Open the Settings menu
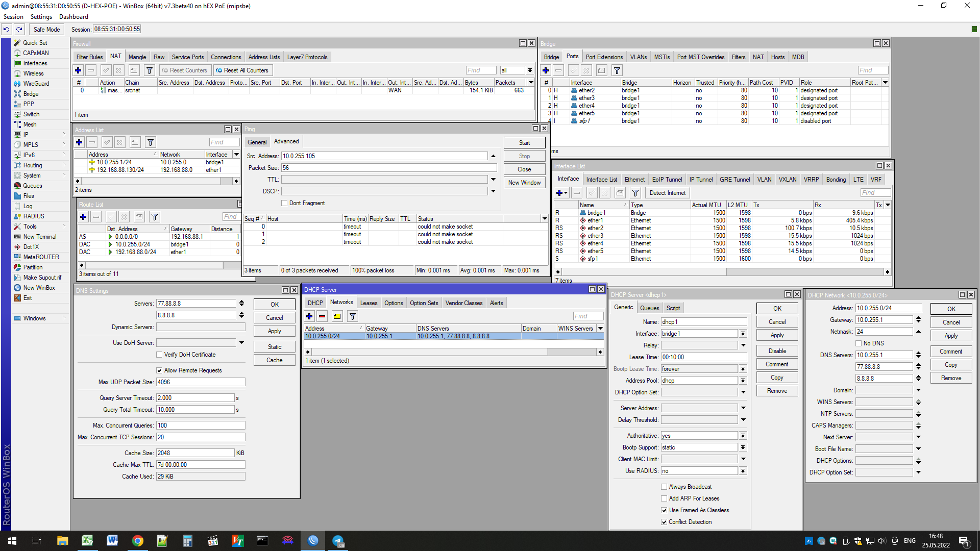980x551 pixels. 41,17
